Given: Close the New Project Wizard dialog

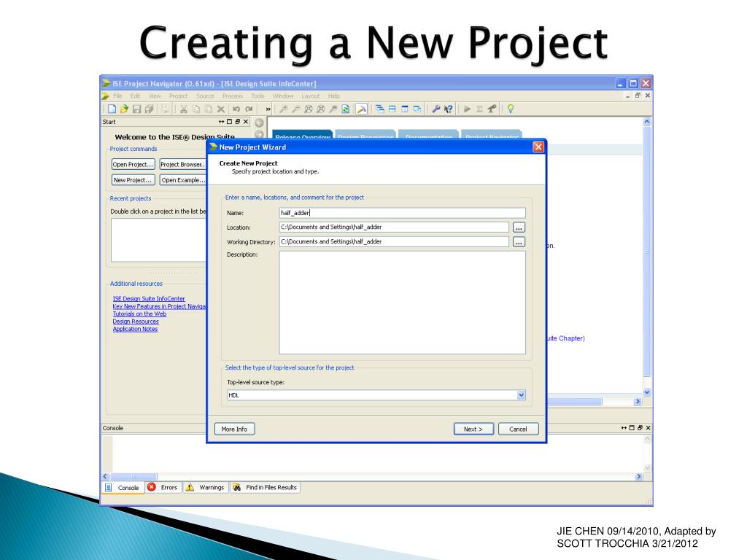Looking at the screenshot, I should [538, 147].
